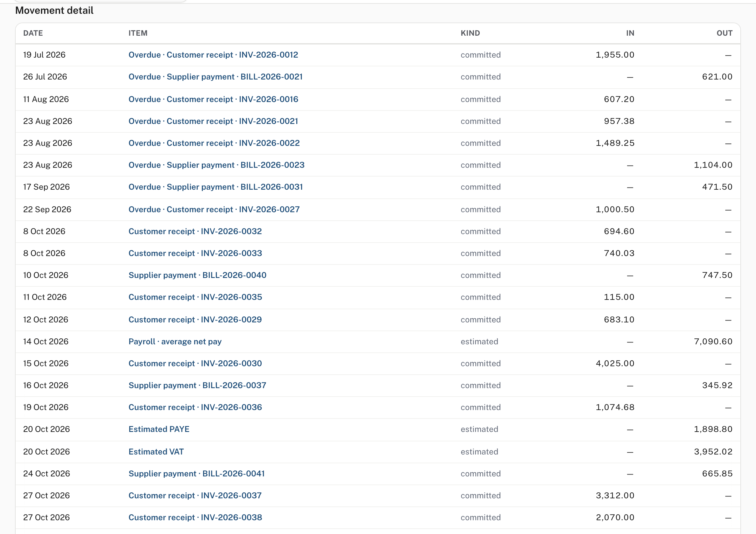Click the 19 Jul 2026 date cell

tap(44, 55)
